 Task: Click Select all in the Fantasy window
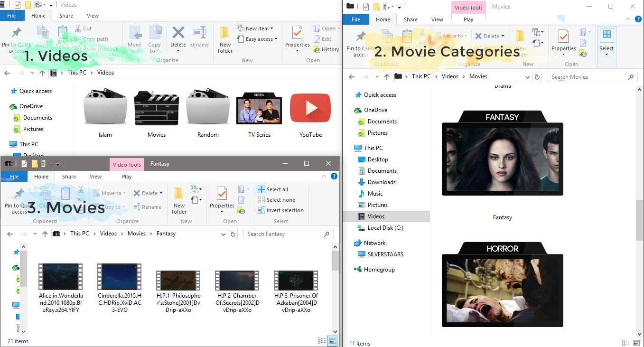[x=273, y=189]
